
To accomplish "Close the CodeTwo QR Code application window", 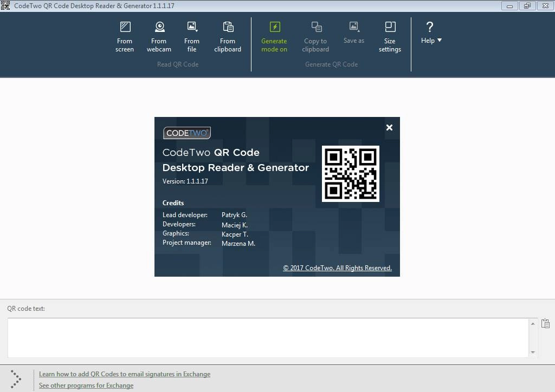I will tap(545, 5).
